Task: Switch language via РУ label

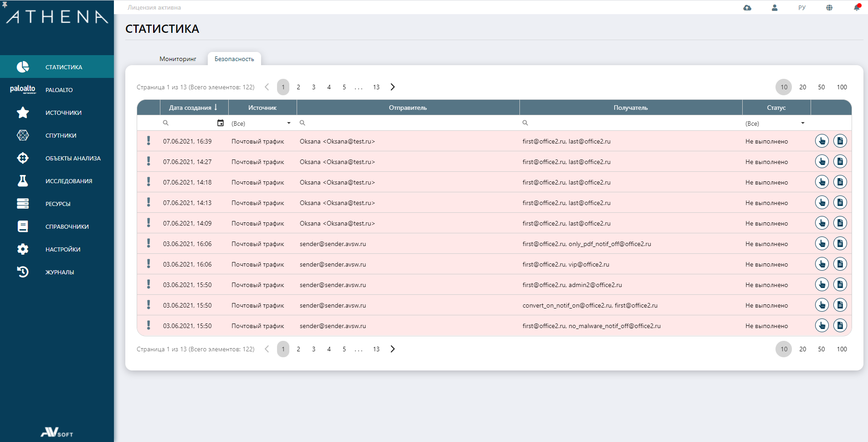Action: (x=802, y=8)
